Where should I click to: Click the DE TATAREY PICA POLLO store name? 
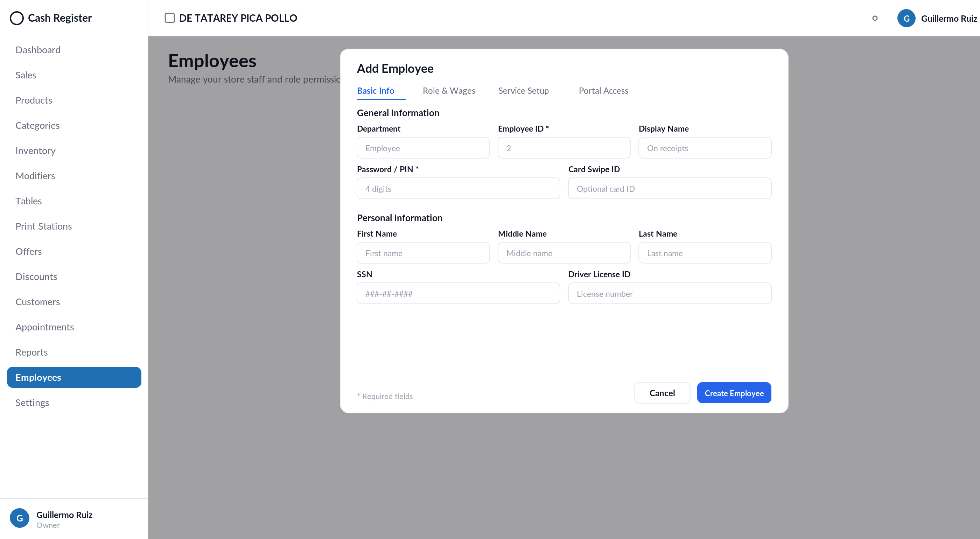click(x=238, y=18)
